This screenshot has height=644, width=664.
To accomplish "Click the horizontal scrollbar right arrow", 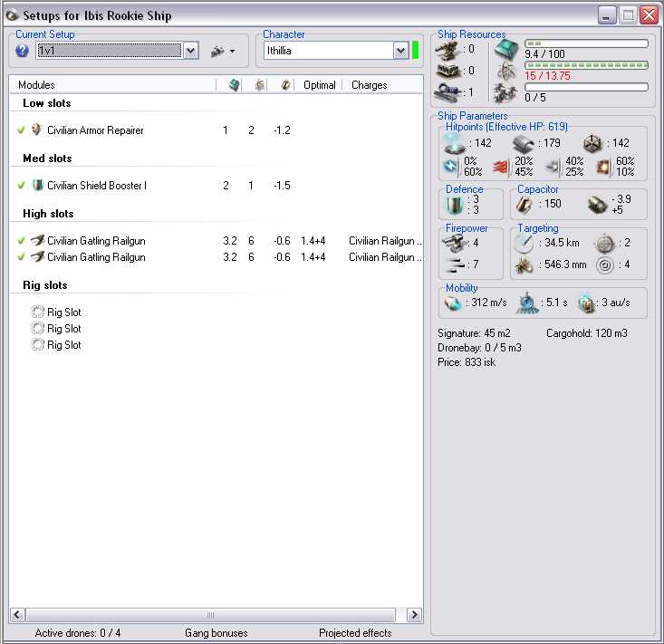I will pos(414,614).
